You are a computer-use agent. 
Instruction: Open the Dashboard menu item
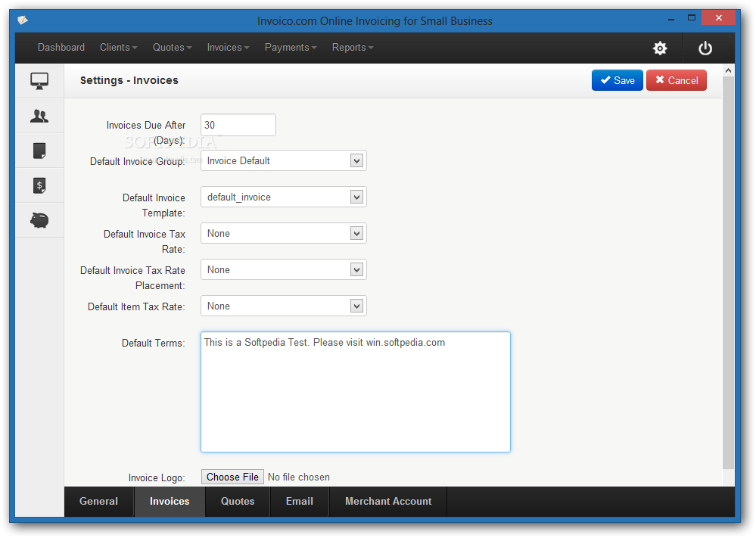(61, 47)
